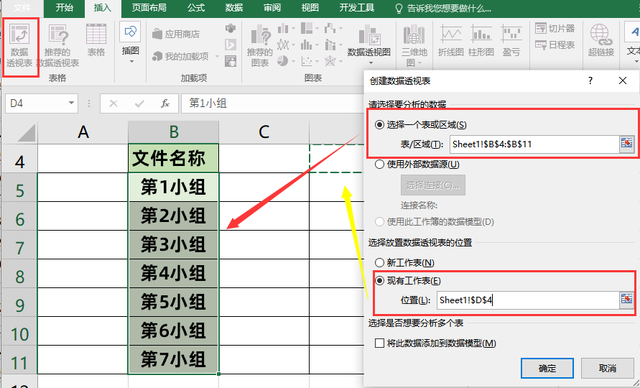Switch to the 公式 (Formulas) tab
Image resolution: width=640 pixels, height=388 pixels.
coord(196,8)
